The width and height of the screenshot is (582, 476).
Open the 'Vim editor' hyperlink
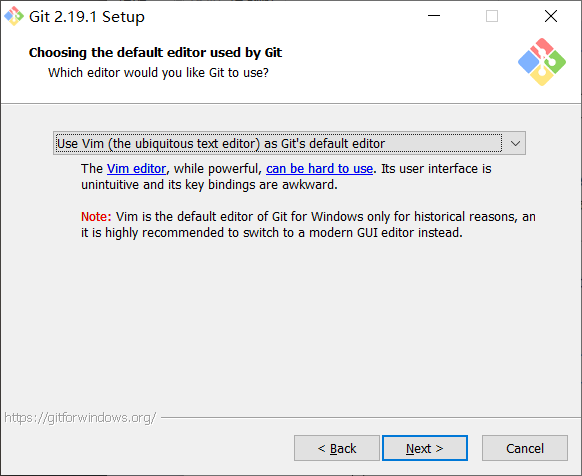click(x=136, y=169)
